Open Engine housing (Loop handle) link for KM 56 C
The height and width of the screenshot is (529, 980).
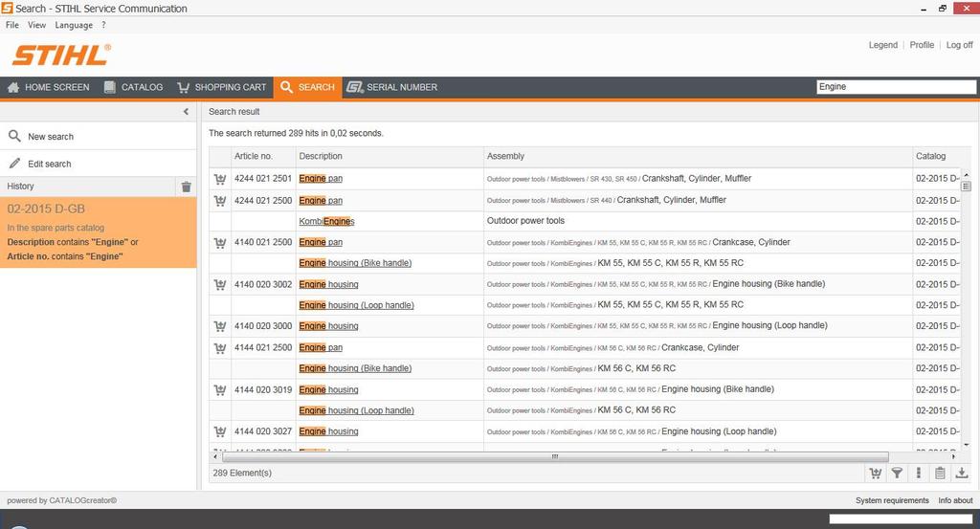[x=356, y=411]
